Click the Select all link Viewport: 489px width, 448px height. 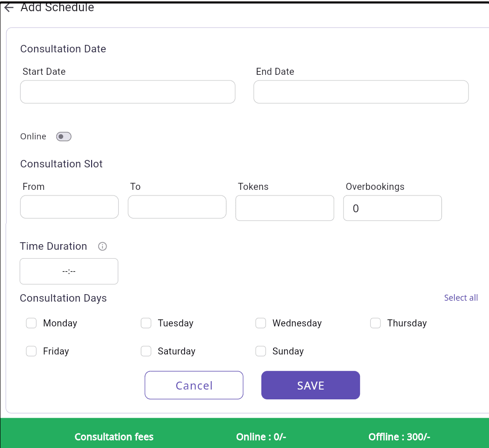pyautogui.click(x=461, y=297)
